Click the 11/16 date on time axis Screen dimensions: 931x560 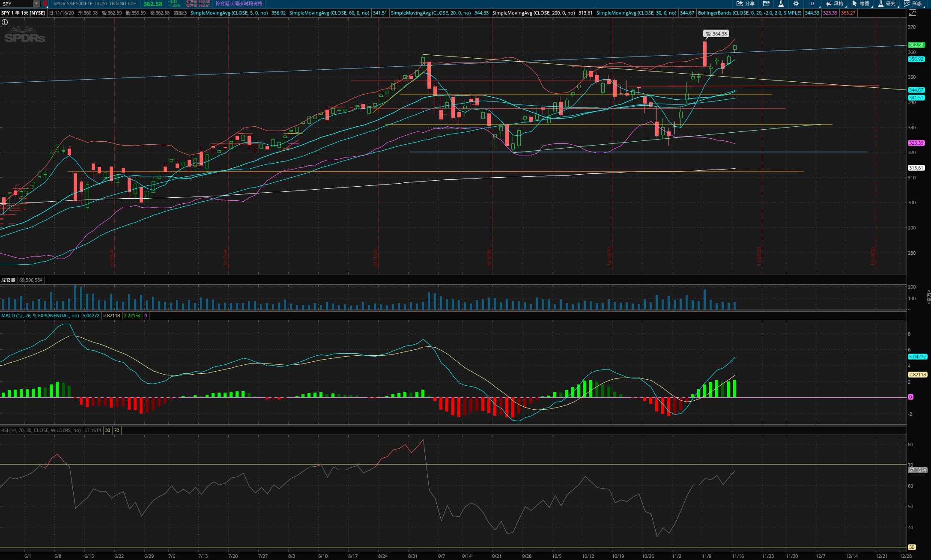coord(738,556)
